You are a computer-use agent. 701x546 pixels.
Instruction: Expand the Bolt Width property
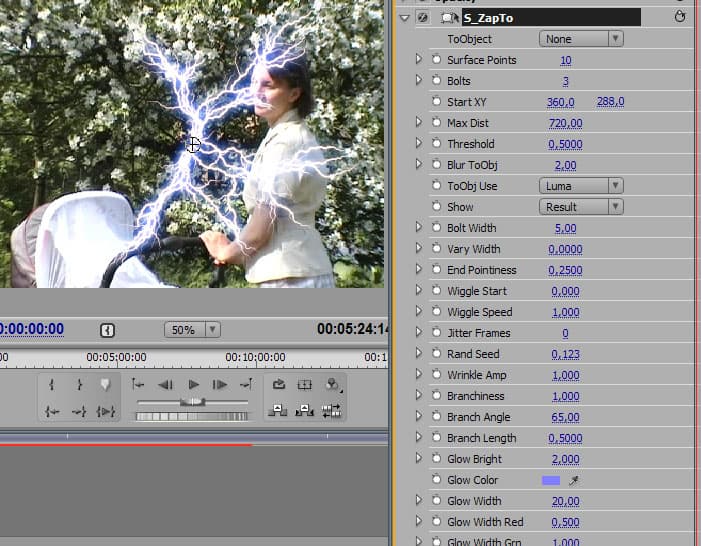[x=418, y=227]
